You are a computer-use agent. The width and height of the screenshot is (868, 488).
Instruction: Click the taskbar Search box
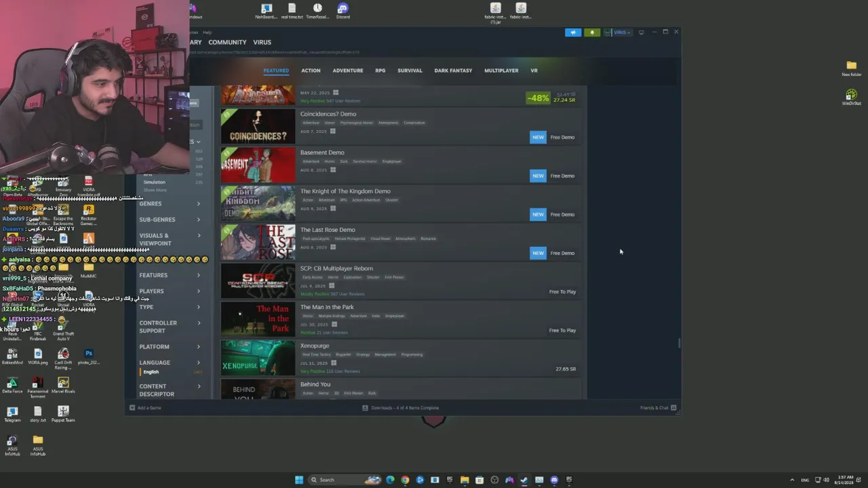tap(346, 480)
